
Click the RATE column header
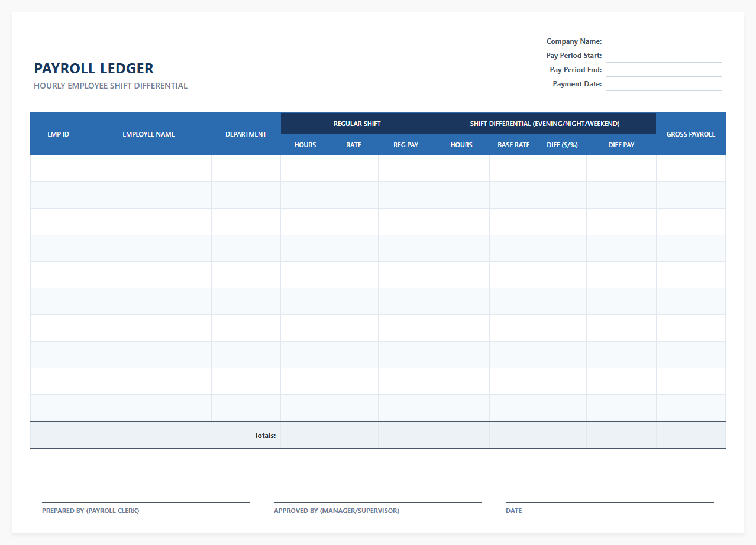tap(354, 145)
